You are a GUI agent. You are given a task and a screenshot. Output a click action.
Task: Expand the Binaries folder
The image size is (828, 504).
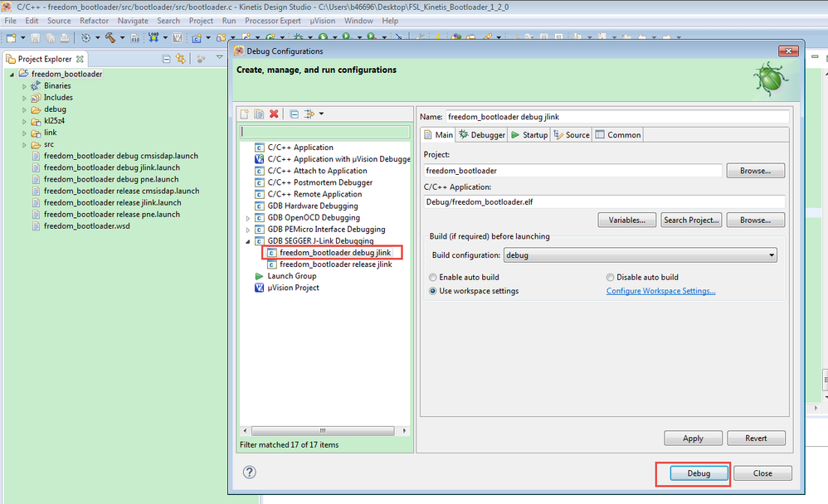[24, 86]
